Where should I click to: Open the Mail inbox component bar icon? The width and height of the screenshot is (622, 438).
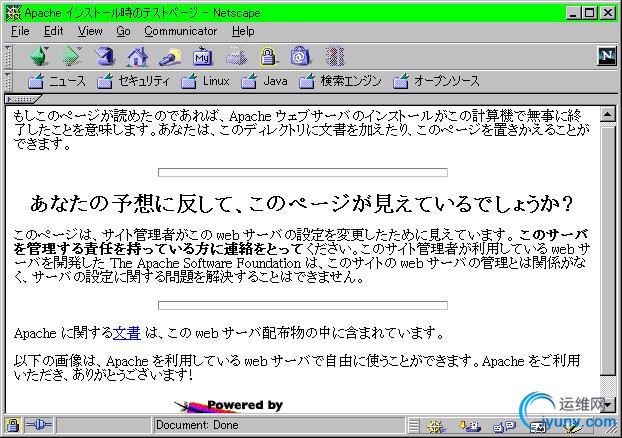point(470,426)
